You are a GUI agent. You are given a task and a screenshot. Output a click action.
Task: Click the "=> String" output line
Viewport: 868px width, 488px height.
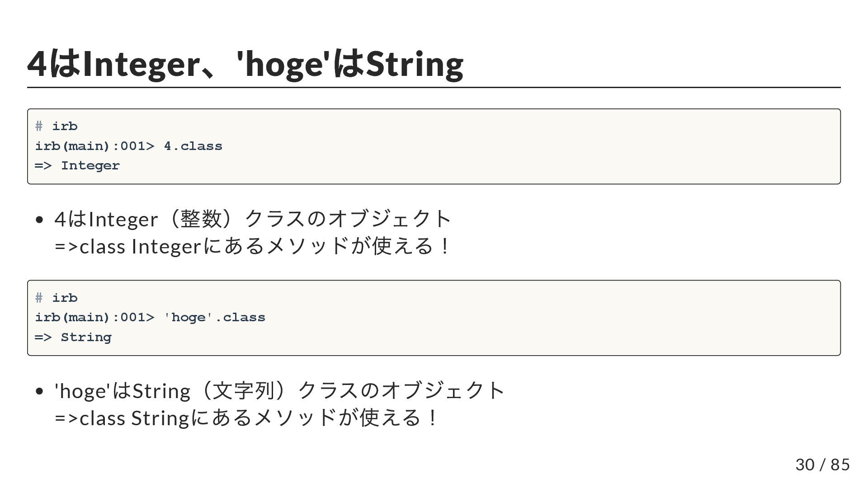[x=73, y=337]
